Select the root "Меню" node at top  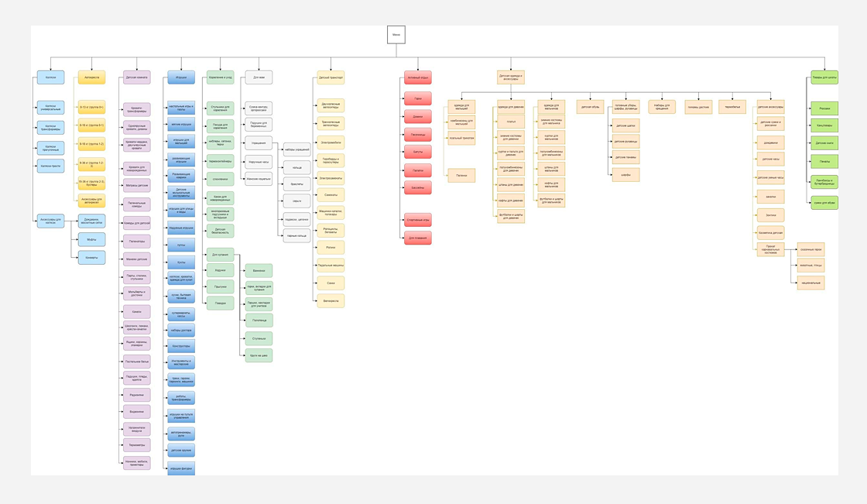[396, 35]
